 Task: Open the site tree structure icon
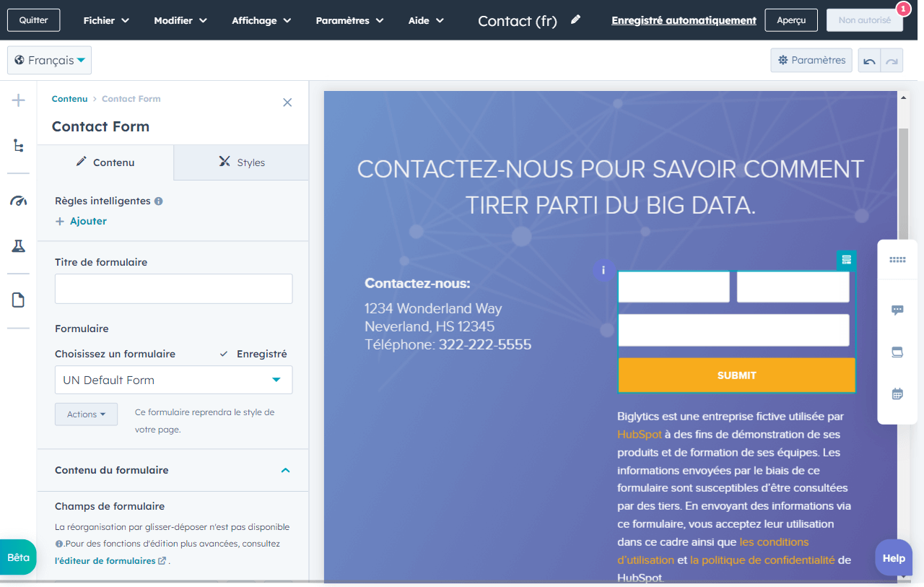(19, 146)
